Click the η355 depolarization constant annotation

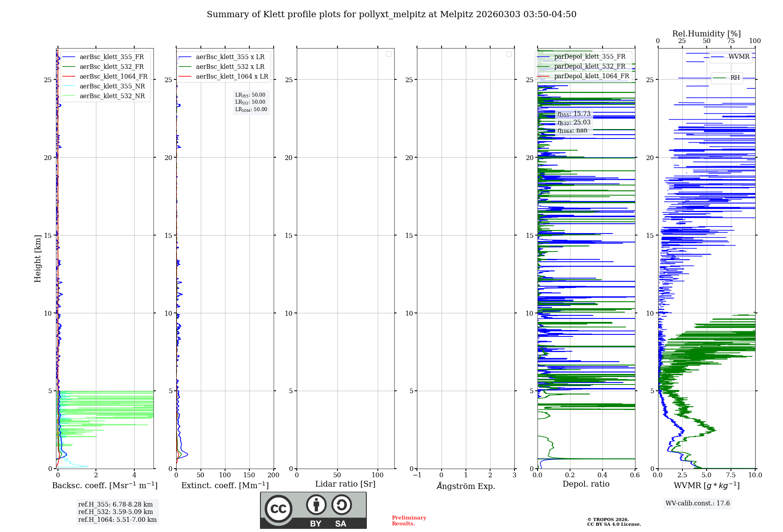click(x=574, y=114)
